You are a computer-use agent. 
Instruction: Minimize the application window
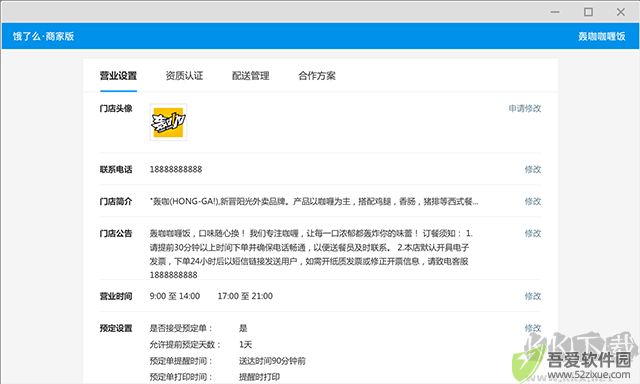pos(555,12)
